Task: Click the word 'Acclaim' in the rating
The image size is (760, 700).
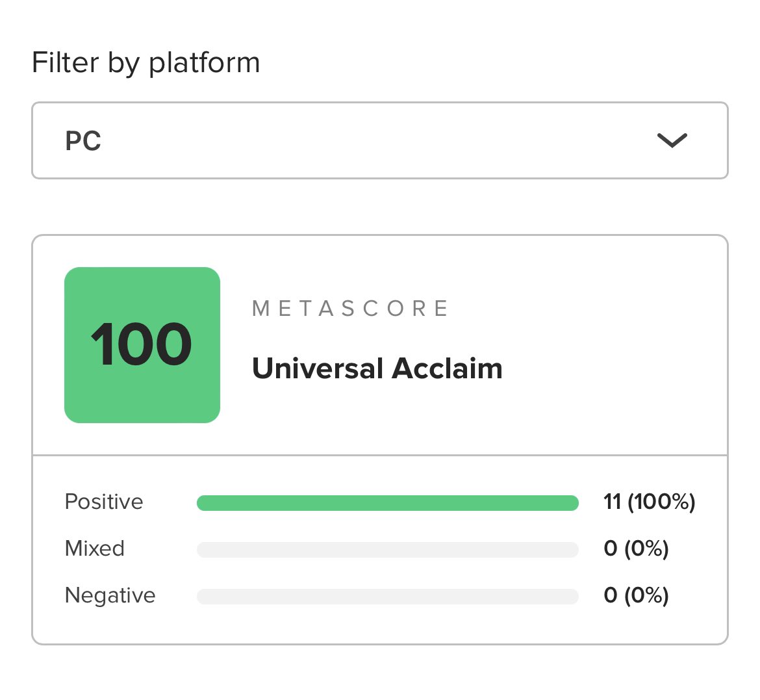Action: tap(447, 369)
